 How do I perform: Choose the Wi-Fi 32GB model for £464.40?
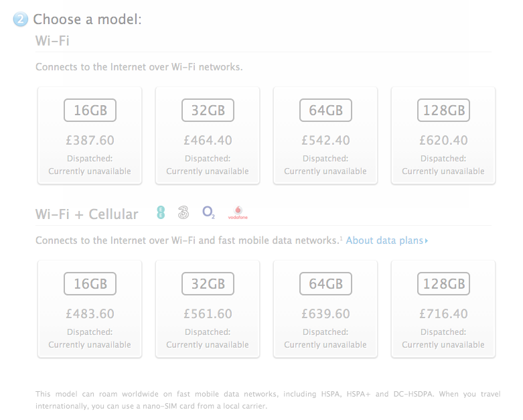(x=208, y=136)
